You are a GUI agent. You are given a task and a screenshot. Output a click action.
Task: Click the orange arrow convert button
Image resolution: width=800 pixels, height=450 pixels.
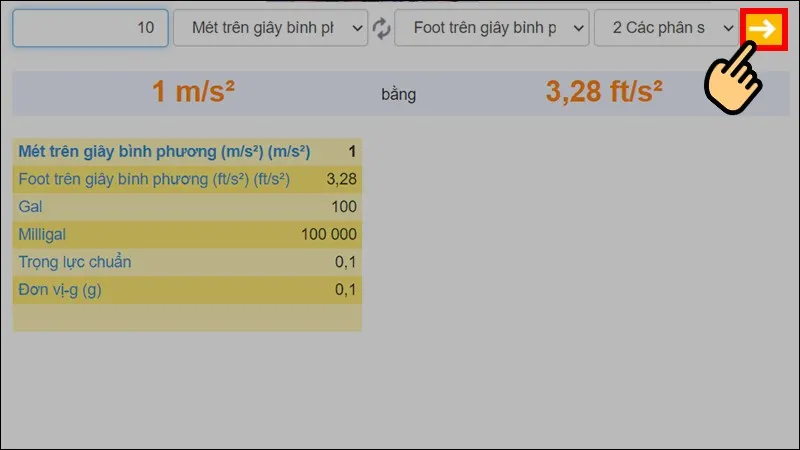(x=763, y=29)
